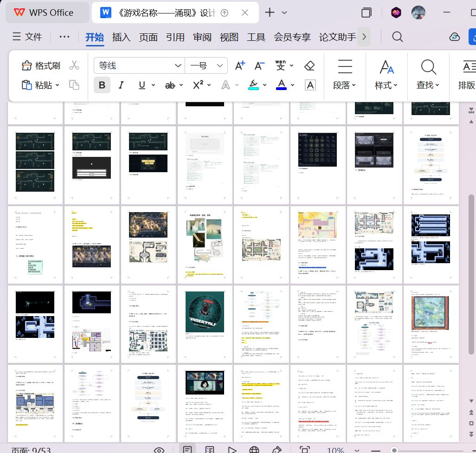Viewport: 476px width, 453px height.
Task: Click the WPS Office home logo
Action: pos(19,13)
